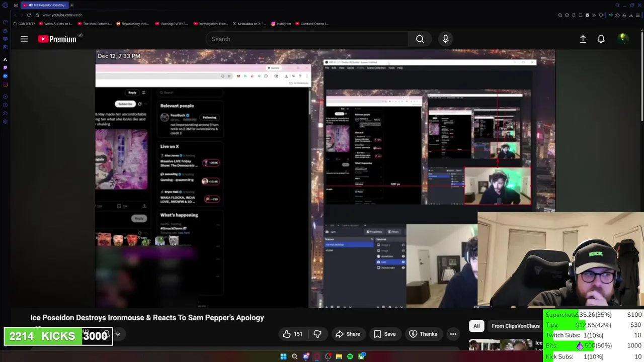Click the Share button
Screen dimensions: 644x362
pos(348,334)
